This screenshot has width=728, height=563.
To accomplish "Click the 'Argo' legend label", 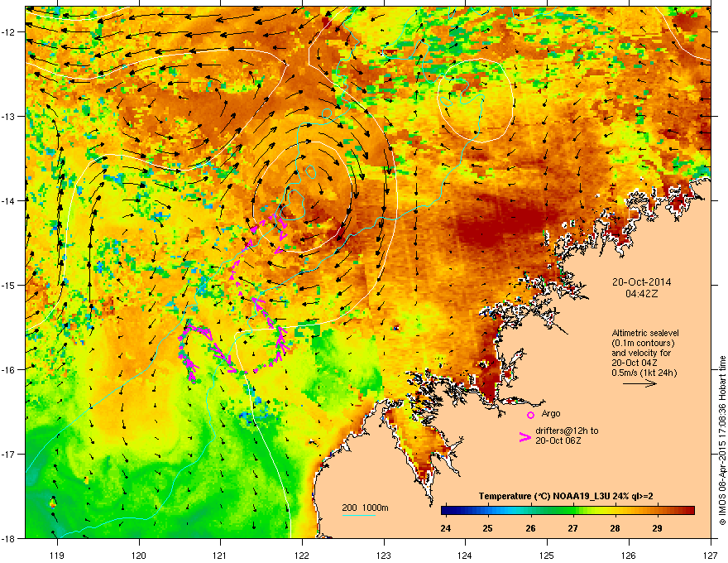I will [x=551, y=413].
